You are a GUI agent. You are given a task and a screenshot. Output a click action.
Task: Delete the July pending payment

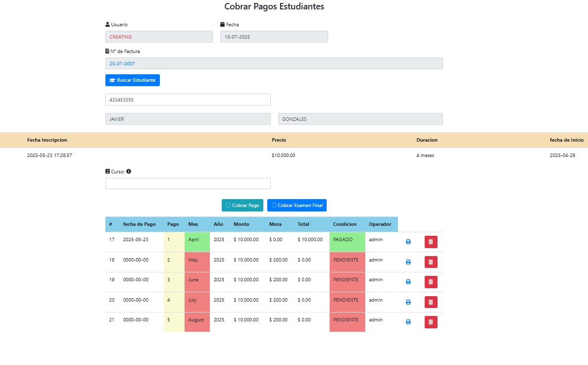pos(431,302)
